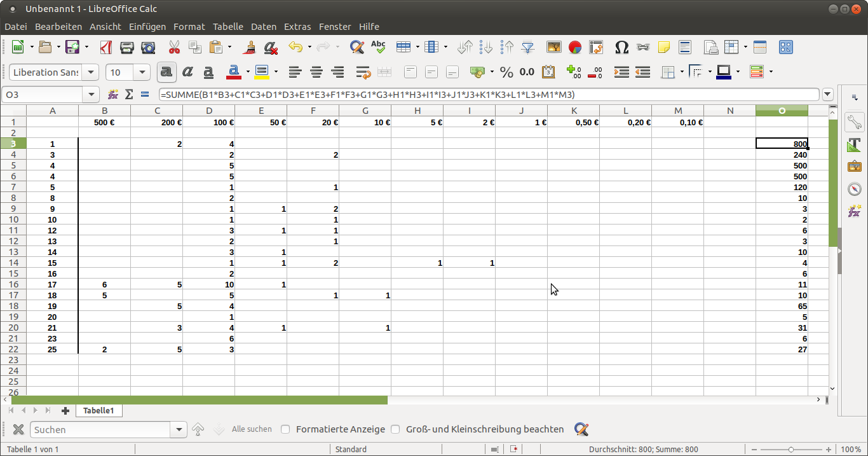Screen dimensions: 868x456
Task: Run the spelling check (Abc icon)
Action: click(378, 47)
